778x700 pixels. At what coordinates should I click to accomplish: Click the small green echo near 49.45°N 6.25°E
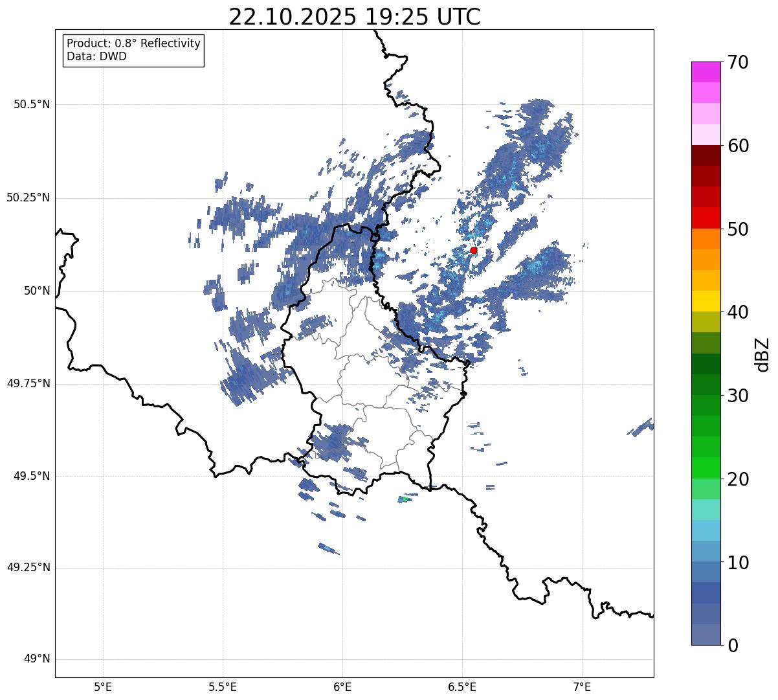click(x=405, y=499)
